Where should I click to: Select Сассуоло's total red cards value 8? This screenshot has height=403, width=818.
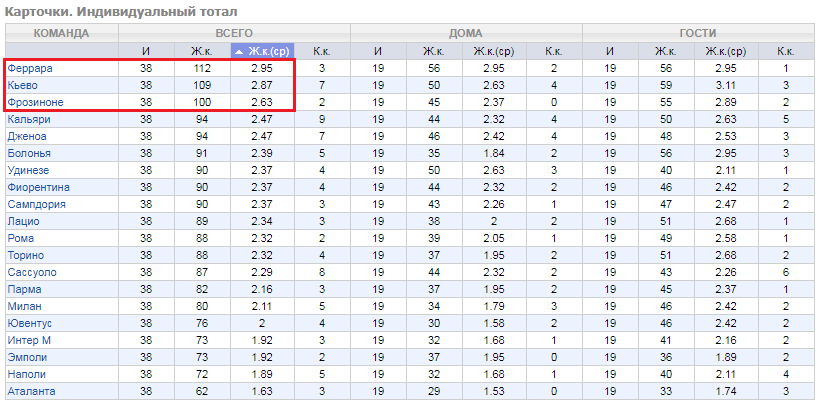click(322, 272)
